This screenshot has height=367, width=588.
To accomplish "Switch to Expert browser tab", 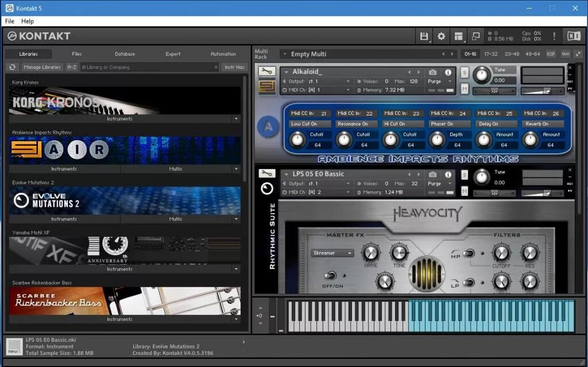I will pyautogui.click(x=173, y=54).
